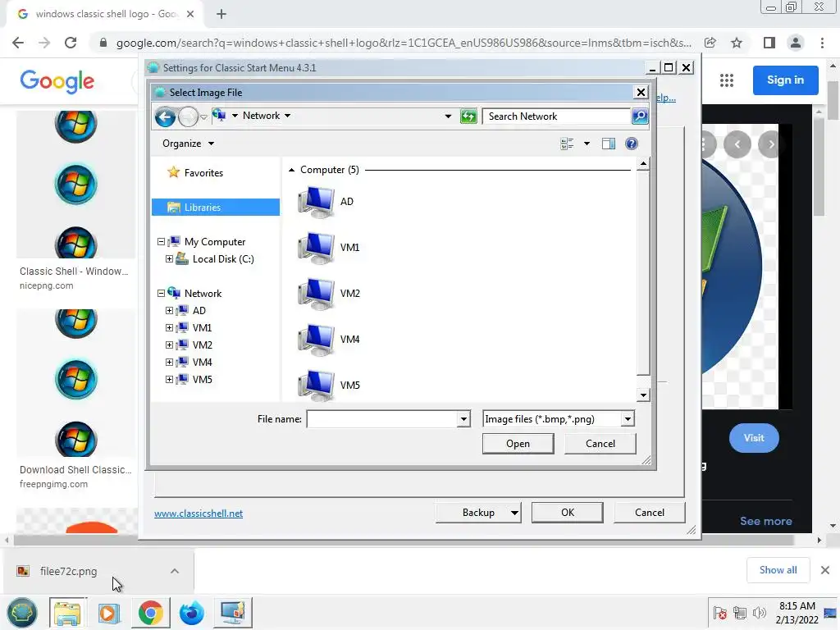Open the File name dropdown arrow

[464, 419]
